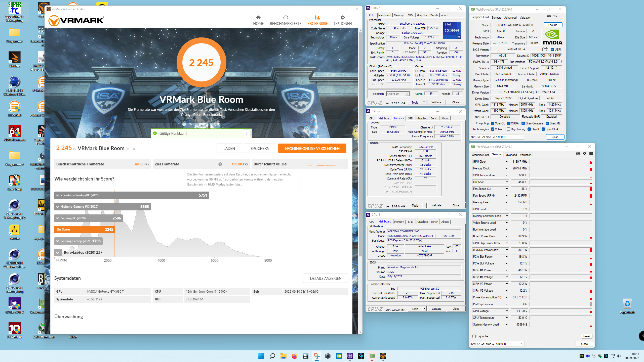Toggle Ray Tracing checkbox in GPU-Z
The width and height of the screenshot is (644, 362).
pos(508,129)
